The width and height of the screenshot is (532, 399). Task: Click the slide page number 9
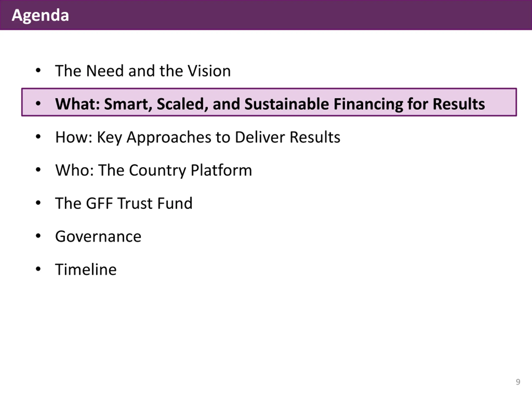[518, 382]
